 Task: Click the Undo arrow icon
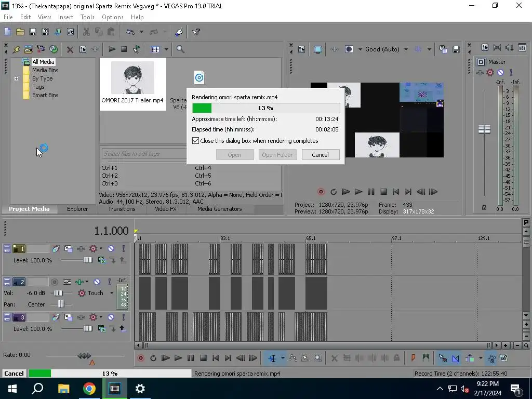pos(130,32)
